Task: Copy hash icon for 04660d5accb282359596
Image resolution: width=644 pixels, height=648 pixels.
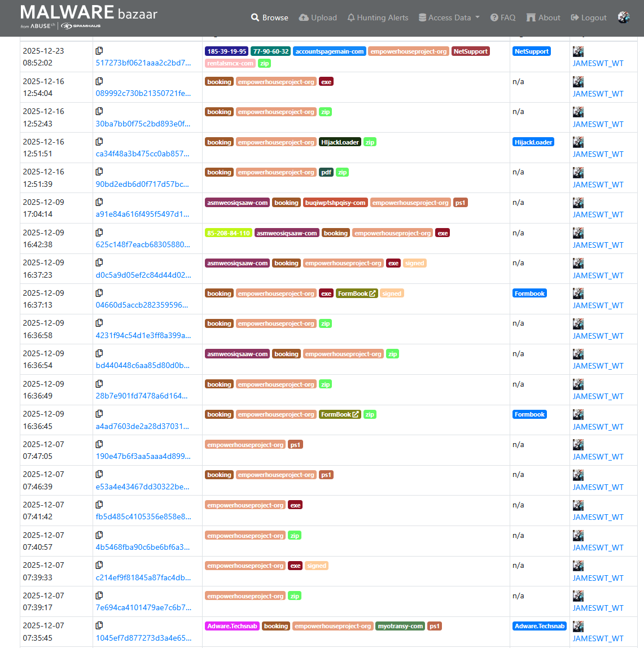Action: coord(99,292)
